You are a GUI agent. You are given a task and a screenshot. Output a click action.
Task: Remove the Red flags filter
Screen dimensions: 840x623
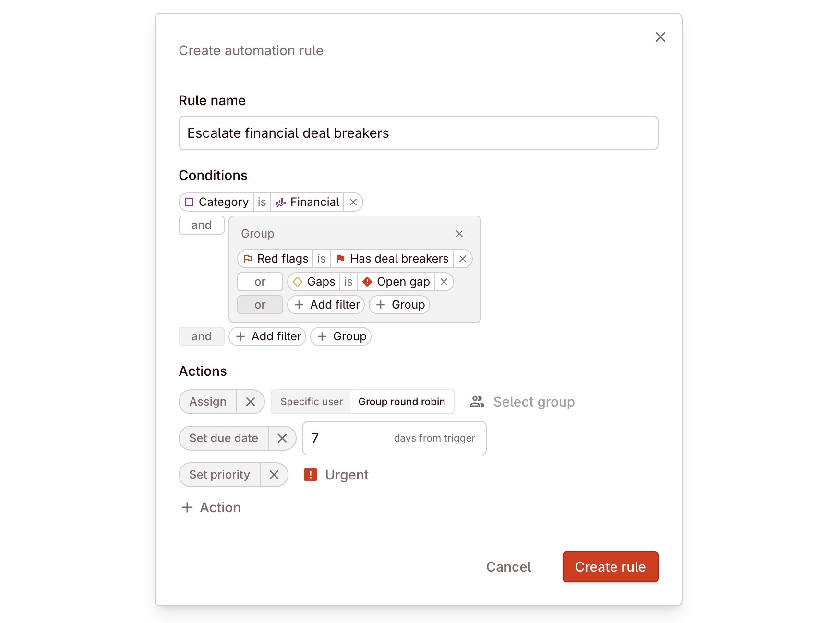[463, 259]
